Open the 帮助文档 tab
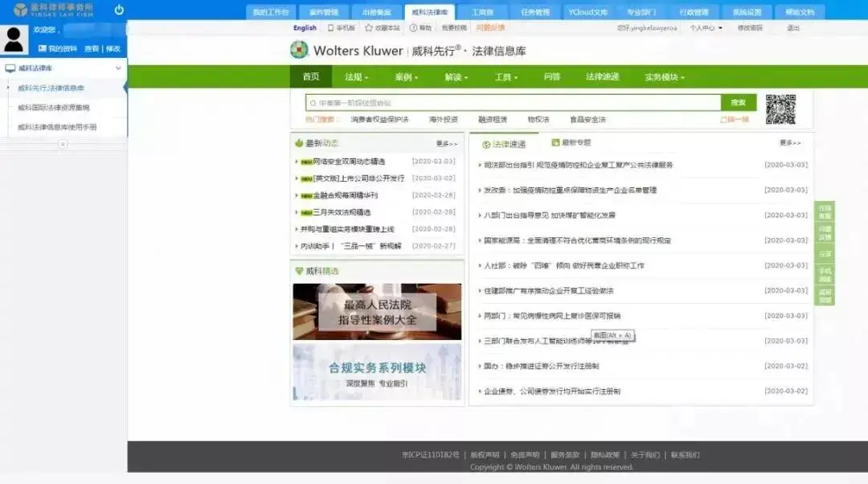The height and width of the screenshot is (484, 868). coord(800,11)
